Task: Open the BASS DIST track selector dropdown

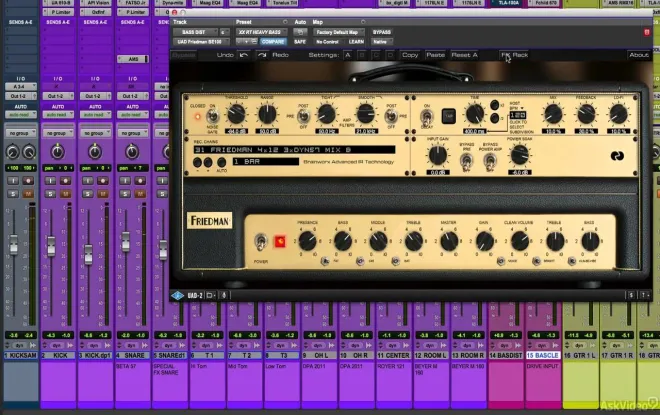Action: pos(196,32)
